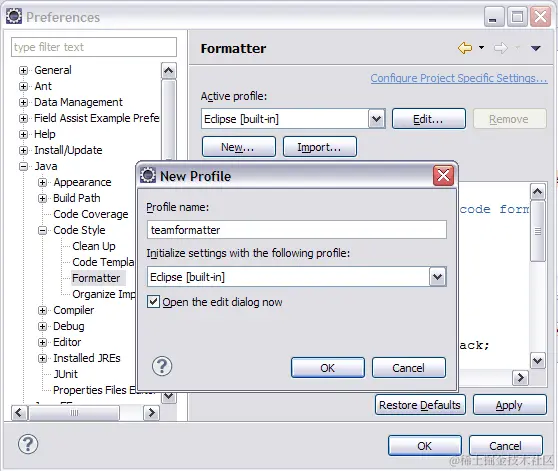Click the back navigation arrow icon
Viewport: 558px width, 471px height.
465,48
